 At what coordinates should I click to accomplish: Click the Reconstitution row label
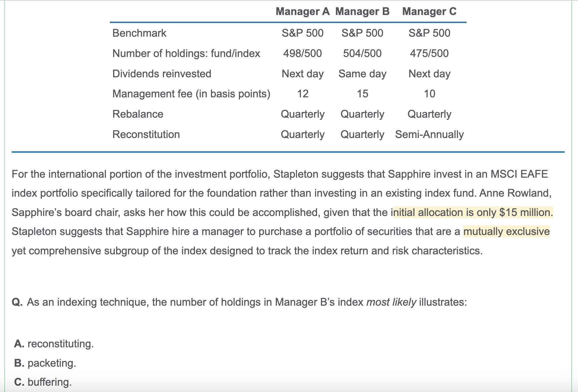click(146, 134)
